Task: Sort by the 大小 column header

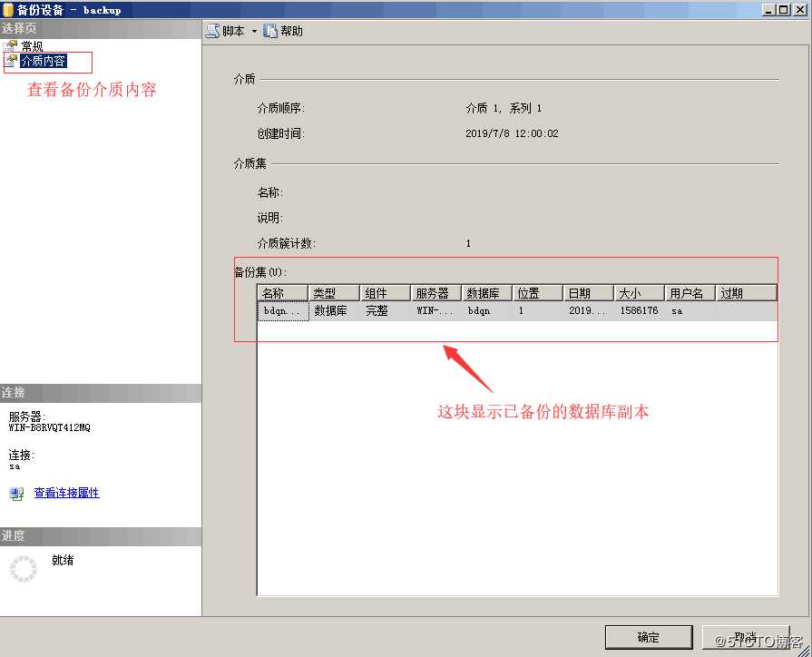Action: [x=639, y=293]
